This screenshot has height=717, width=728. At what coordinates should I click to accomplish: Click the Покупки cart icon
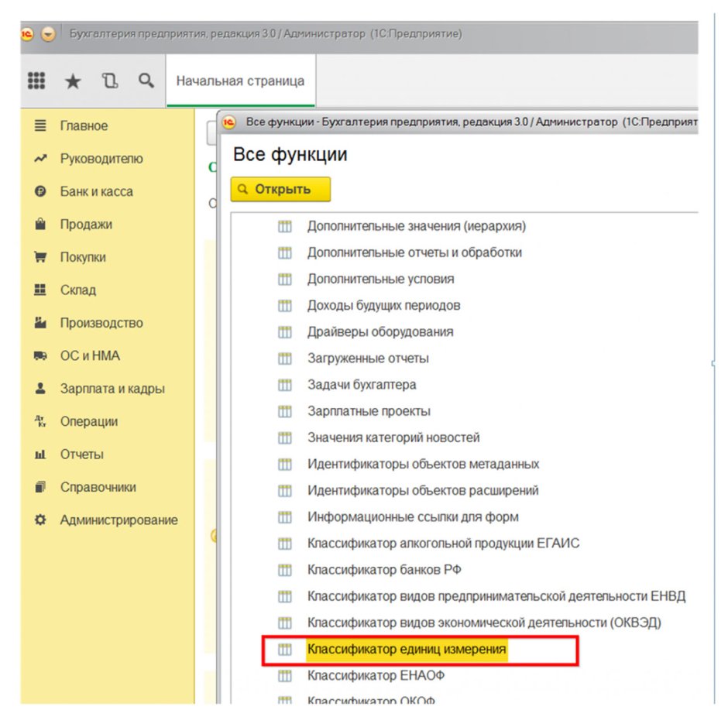coord(40,257)
